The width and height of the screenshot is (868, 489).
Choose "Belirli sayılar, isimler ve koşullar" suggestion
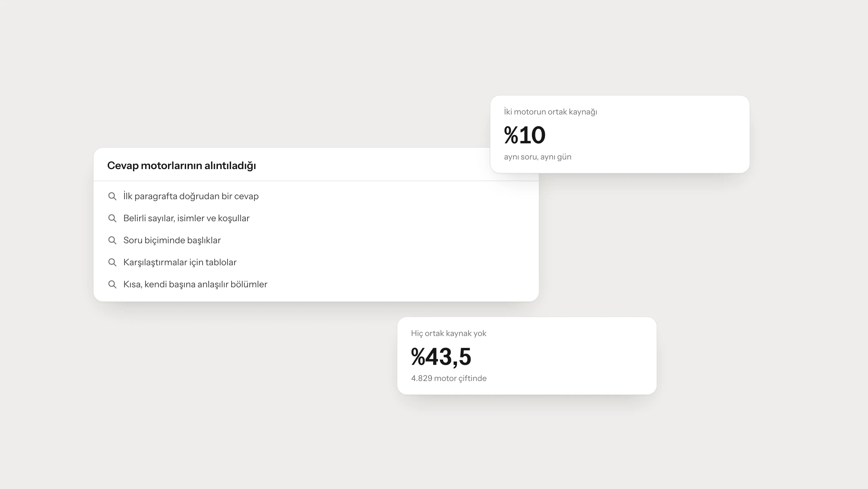coord(316,218)
